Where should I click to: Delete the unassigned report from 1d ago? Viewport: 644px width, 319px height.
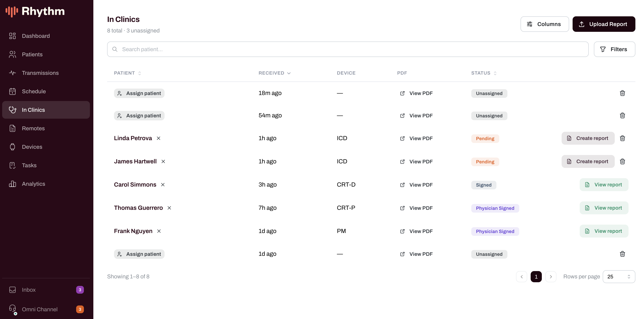[x=622, y=254]
